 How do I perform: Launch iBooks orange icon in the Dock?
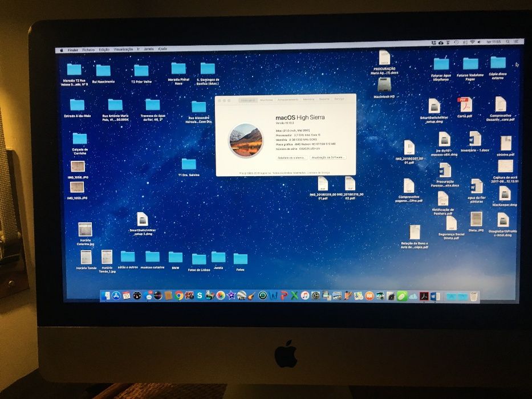point(369,296)
